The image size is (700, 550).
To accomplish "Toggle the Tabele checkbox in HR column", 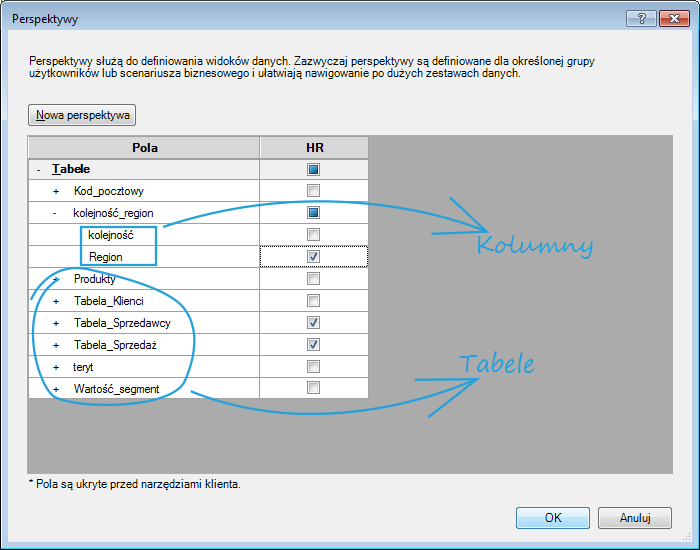I will [314, 170].
